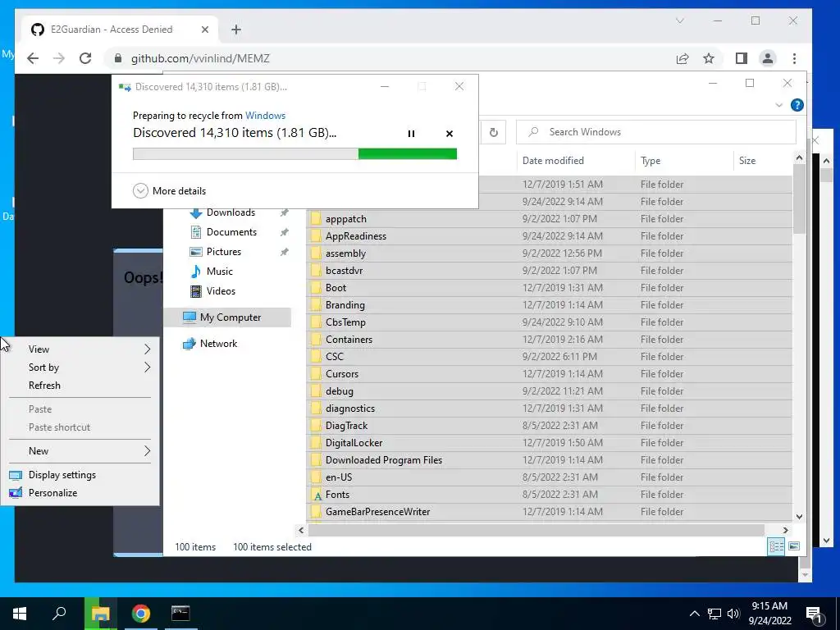Open the Windows Start menu
This screenshot has width=840, height=630.
[x=20, y=614]
